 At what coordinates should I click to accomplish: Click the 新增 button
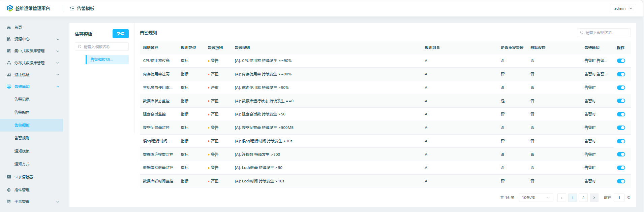[121, 34]
